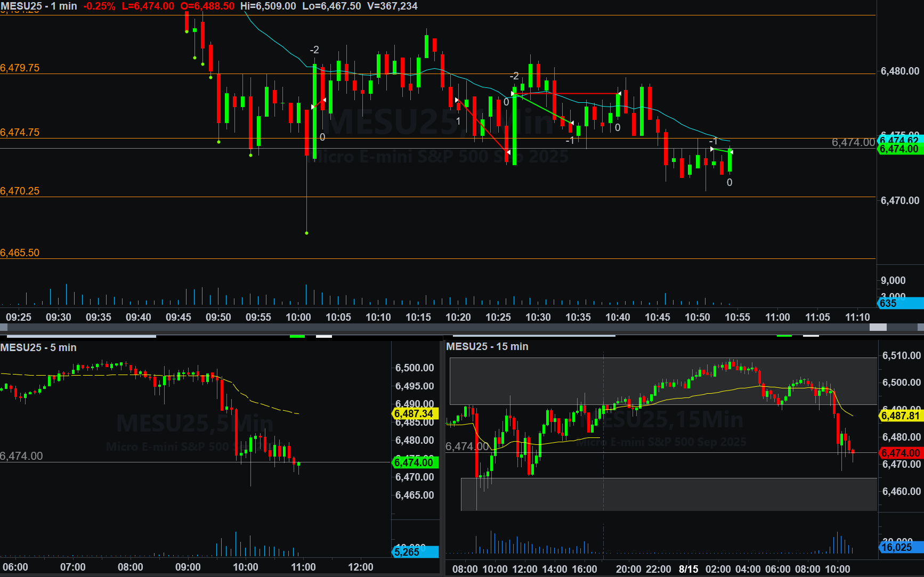Select the 6,465.50 level label
The image size is (924, 577).
click(x=20, y=253)
